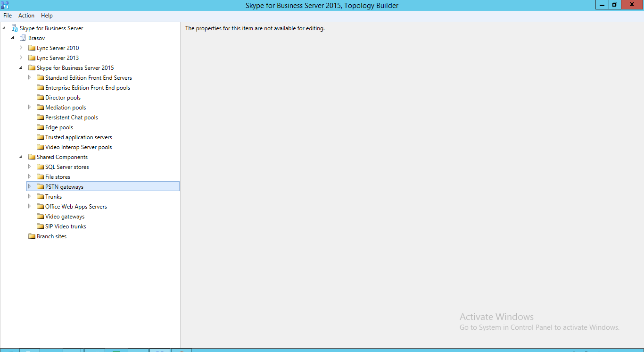Click the Lync Server 2013 folder icon
644x352 pixels.
tap(32, 58)
